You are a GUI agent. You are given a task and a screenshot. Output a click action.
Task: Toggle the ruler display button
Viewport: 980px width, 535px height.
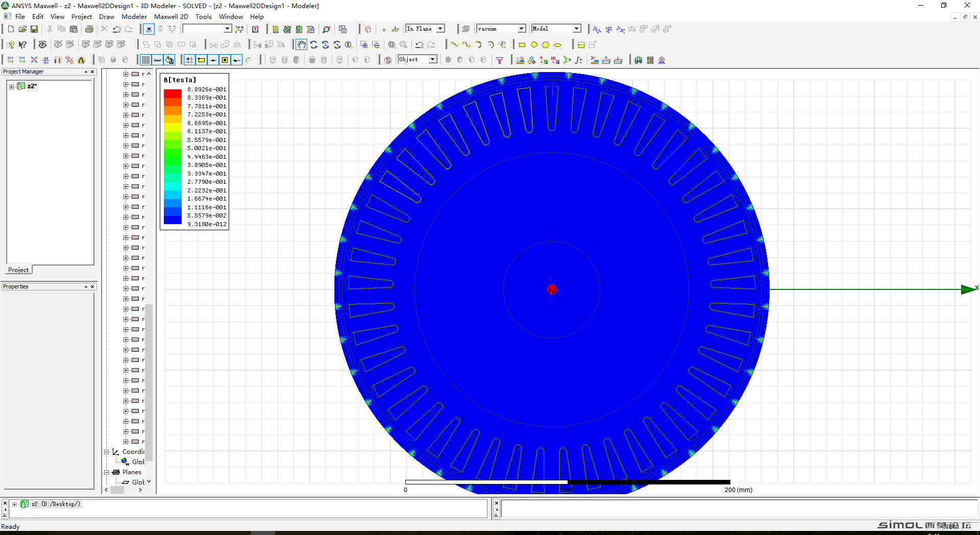point(158,60)
